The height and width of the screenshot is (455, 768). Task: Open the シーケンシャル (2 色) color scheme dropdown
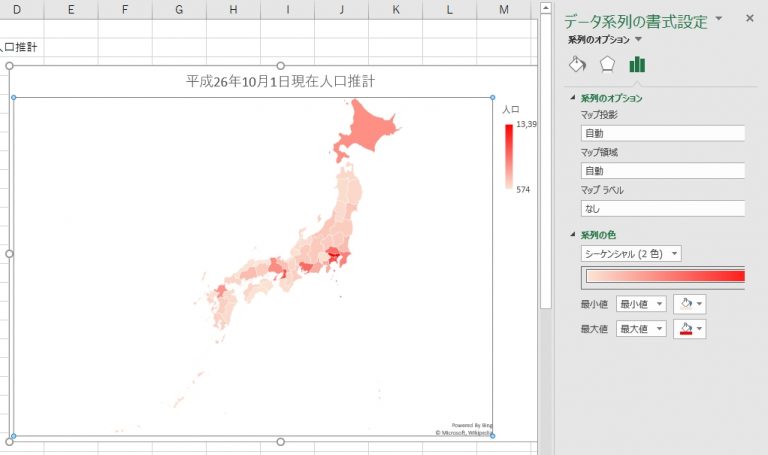(x=631, y=254)
